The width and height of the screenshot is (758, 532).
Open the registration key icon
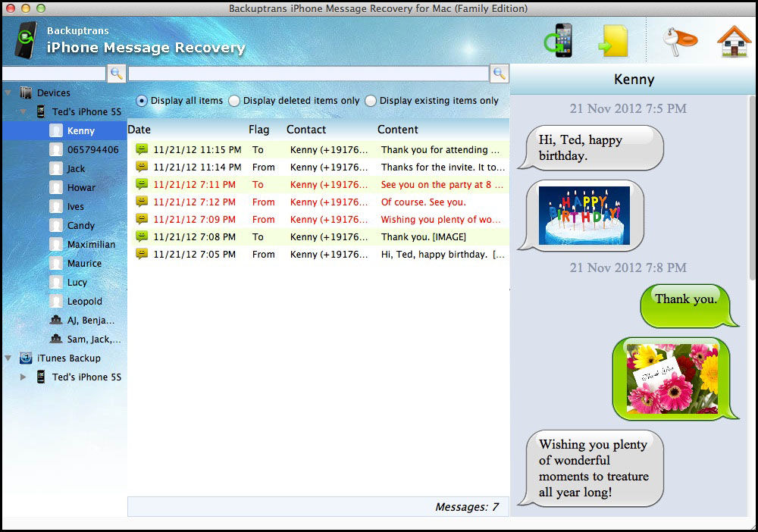tap(675, 41)
